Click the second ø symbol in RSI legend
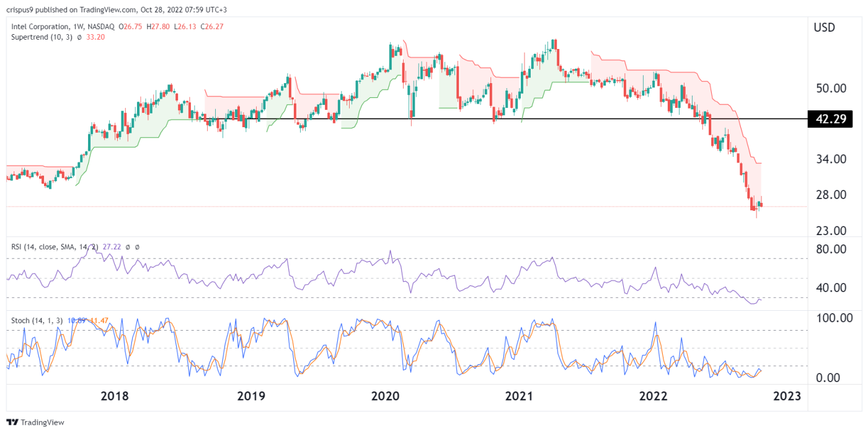The width and height of the screenshot is (868, 433). click(137, 247)
